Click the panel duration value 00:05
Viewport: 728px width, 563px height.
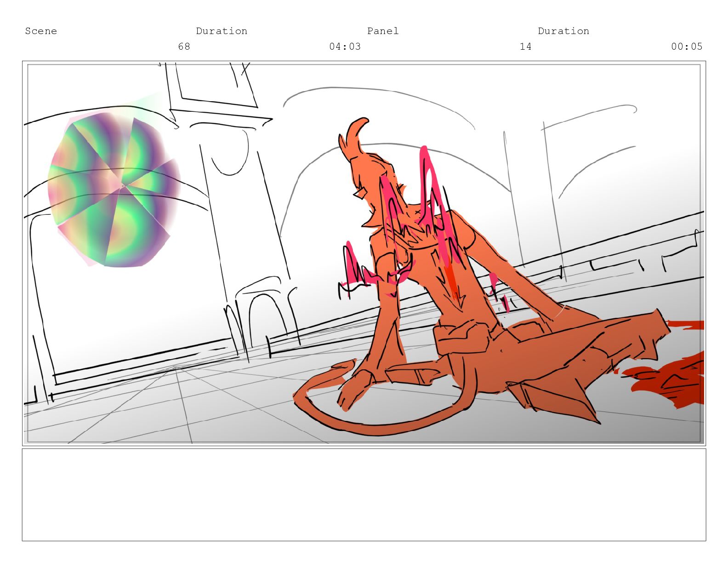point(686,46)
